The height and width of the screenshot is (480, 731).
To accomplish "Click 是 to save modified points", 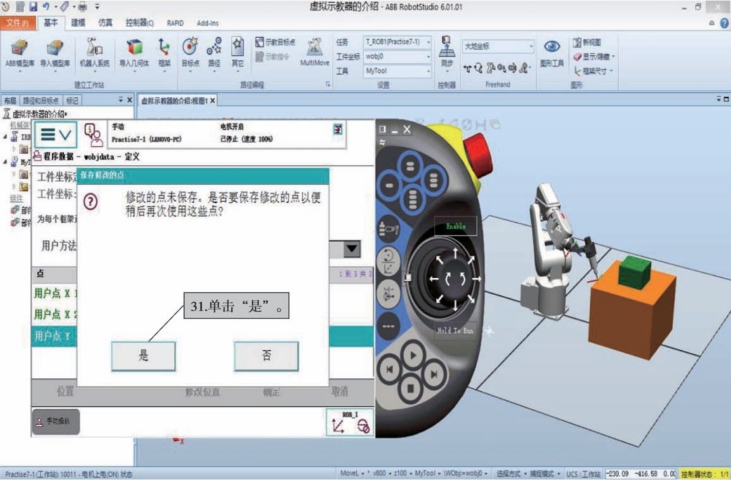I will pos(144,356).
